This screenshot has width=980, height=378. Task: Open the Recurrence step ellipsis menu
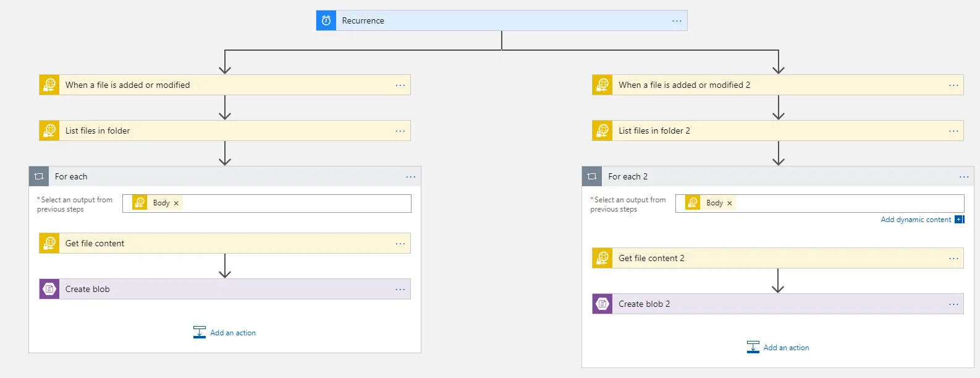coord(677,21)
